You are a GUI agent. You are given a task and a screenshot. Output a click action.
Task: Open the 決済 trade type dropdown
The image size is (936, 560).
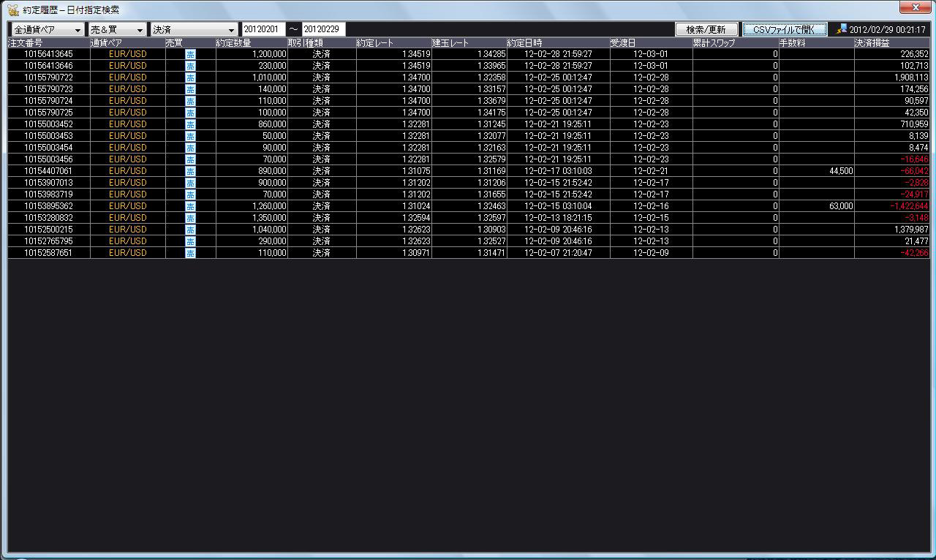[x=194, y=30]
